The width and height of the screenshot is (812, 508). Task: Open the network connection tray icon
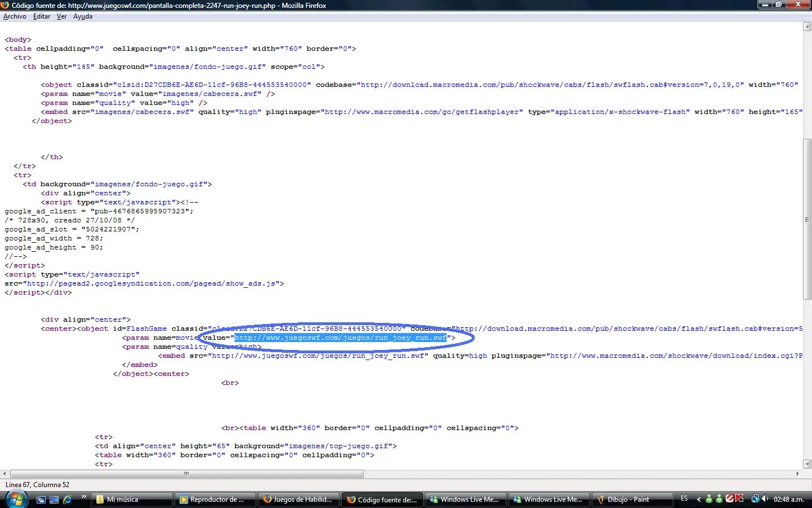(x=755, y=499)
